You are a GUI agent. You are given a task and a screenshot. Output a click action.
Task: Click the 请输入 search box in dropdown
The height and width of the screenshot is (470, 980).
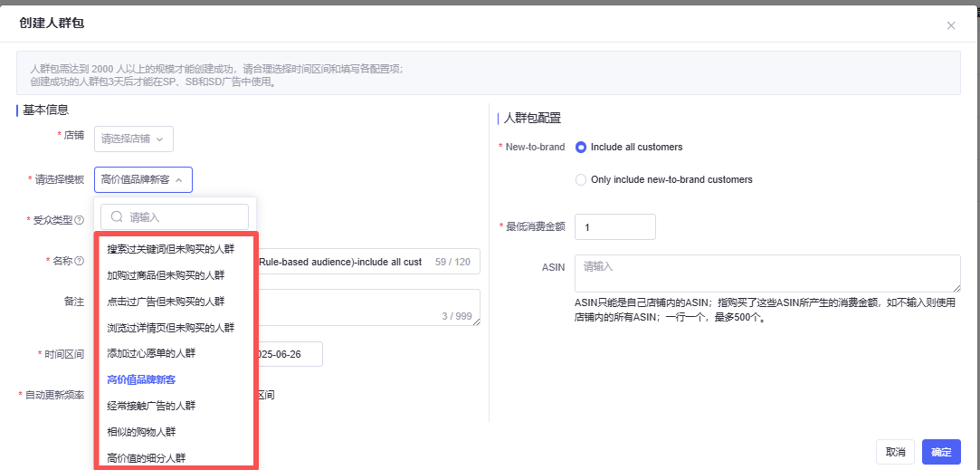tap(175, 216)
